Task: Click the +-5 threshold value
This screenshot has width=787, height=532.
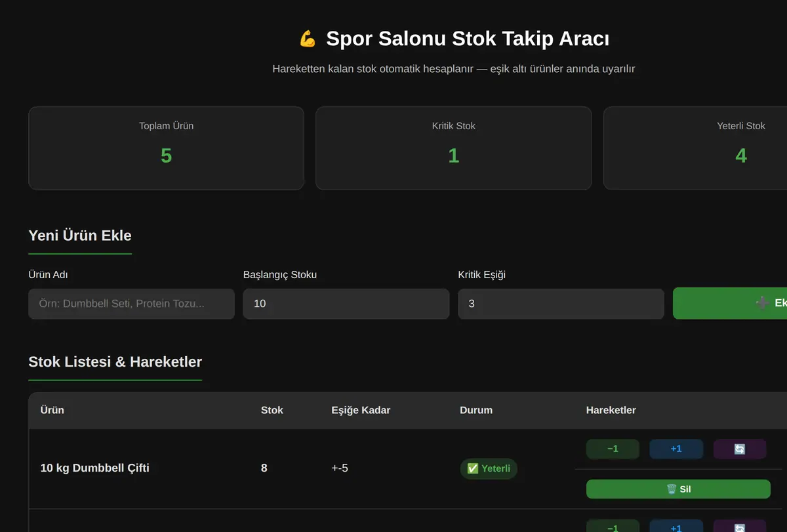Action: click(x=340, y=468)
